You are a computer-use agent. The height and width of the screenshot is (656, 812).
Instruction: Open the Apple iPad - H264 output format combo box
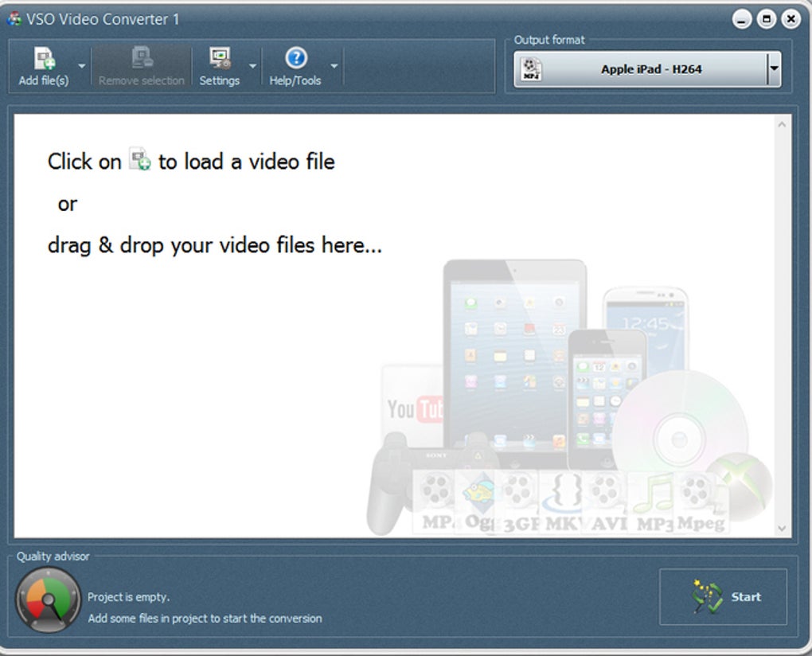(647, 68)
